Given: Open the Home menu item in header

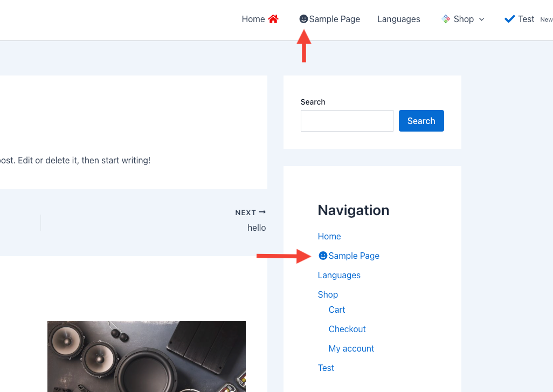Looking at the screenshot, I should click(x=253, y=19).
